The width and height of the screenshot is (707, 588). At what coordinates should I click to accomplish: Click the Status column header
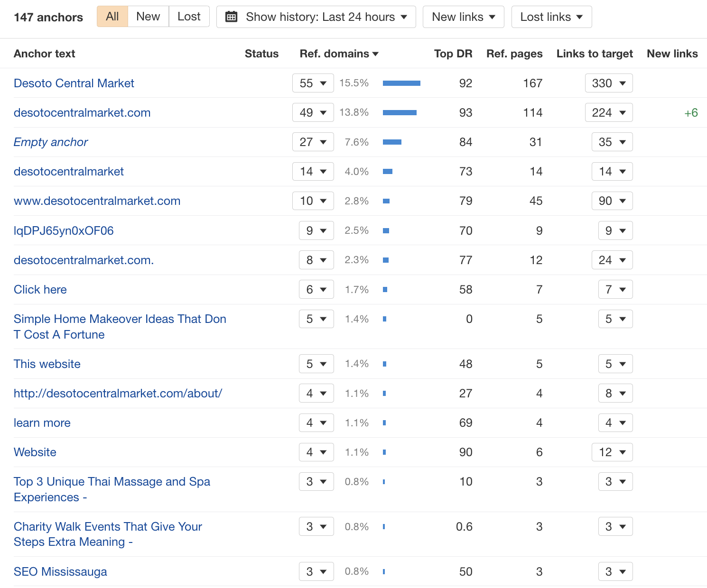point(261,54)
